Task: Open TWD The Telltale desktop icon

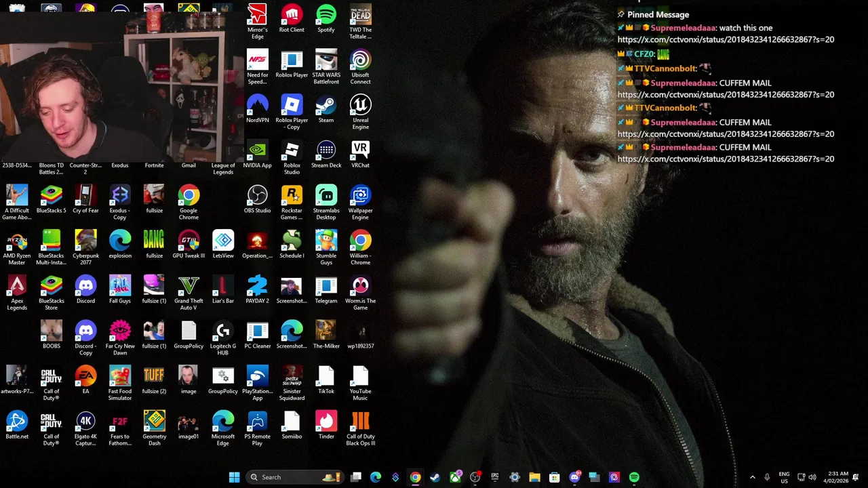Action: pyautogui.click(x=360, y=21)
